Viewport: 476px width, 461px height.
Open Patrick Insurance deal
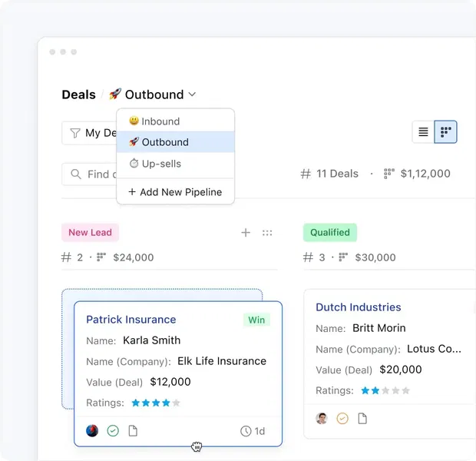(x=131, y=320)
